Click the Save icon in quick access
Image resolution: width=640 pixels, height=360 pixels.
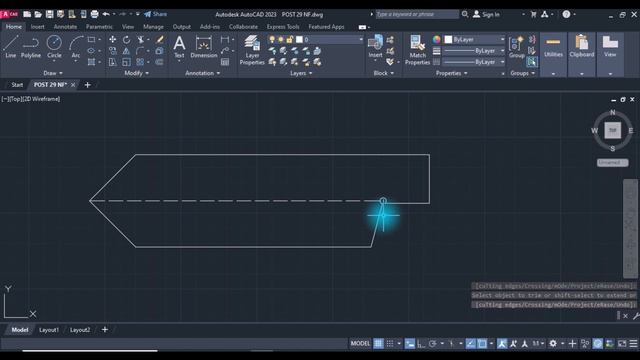pyautogui.click(x=49, y=14)
